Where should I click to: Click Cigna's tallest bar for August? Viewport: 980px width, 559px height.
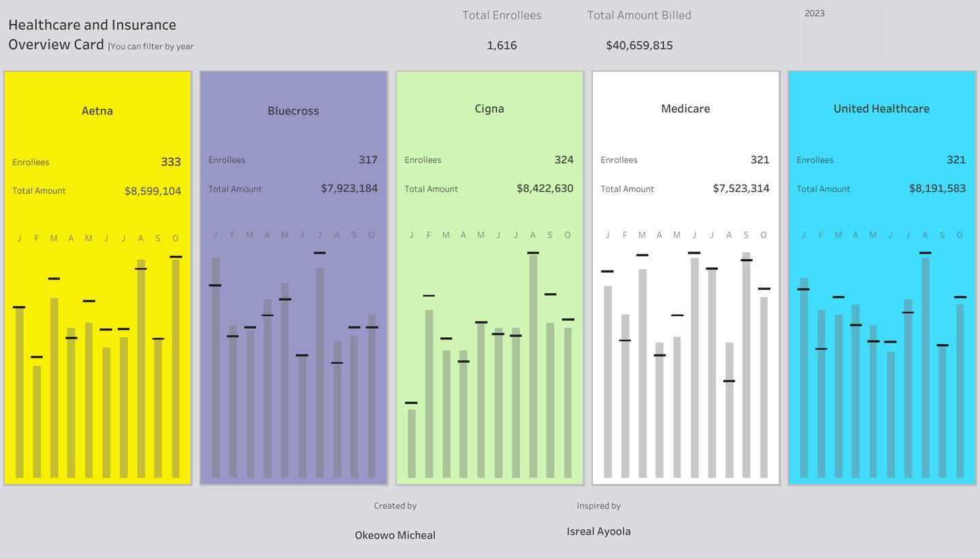point(533,366)
